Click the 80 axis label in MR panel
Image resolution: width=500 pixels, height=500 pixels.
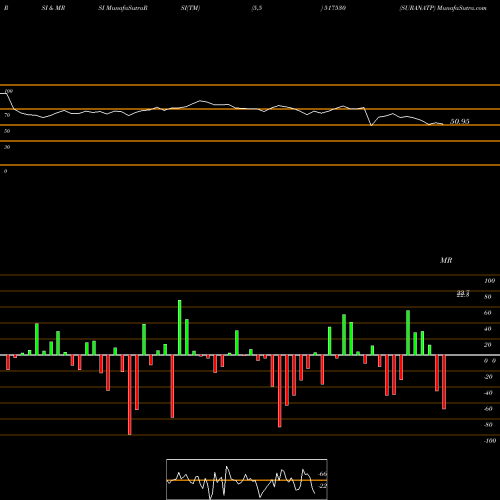click(x=488, y=297)
